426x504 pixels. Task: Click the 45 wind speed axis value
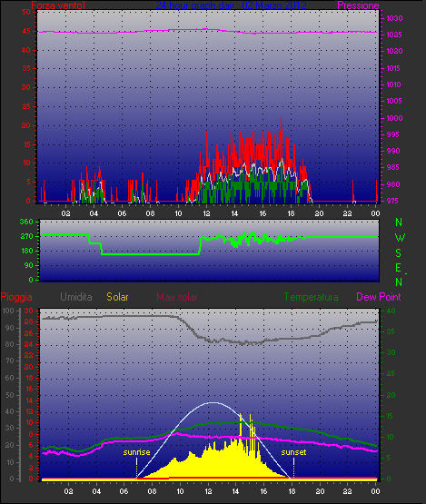pos(26,31)
